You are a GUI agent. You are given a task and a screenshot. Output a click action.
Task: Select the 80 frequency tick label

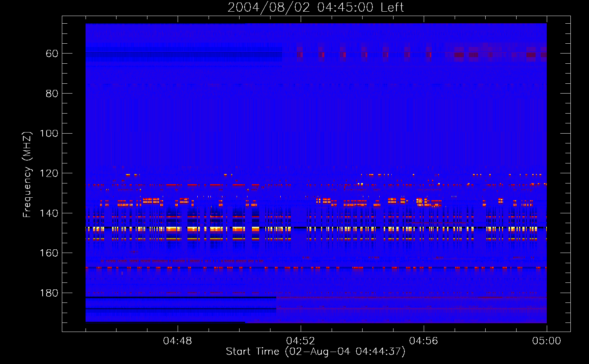[x=52, y=94]
